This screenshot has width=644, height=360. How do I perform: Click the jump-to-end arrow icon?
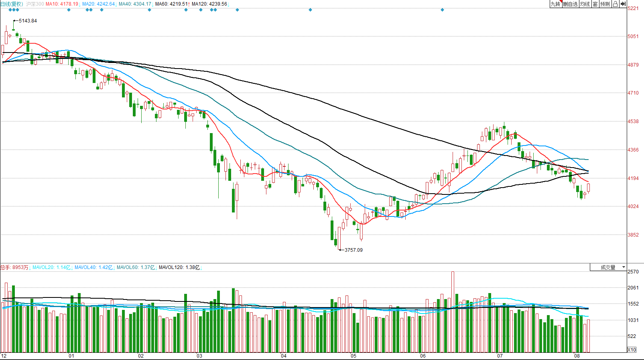click(623, 4)
